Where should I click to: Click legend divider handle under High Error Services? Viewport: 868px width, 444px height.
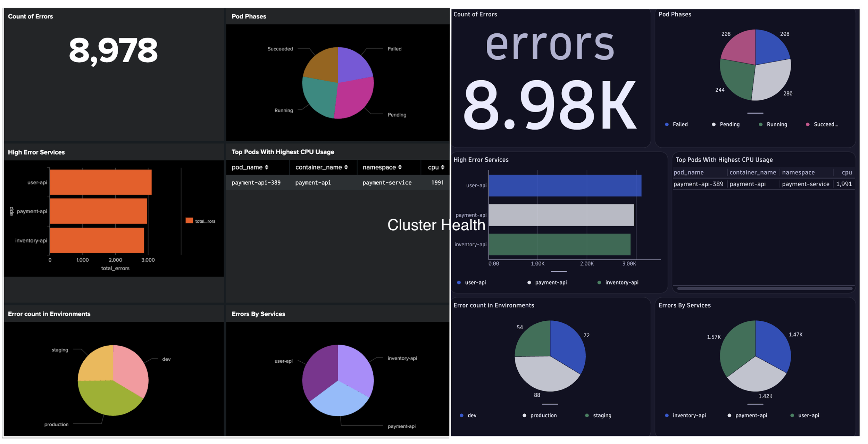point(559,271)
